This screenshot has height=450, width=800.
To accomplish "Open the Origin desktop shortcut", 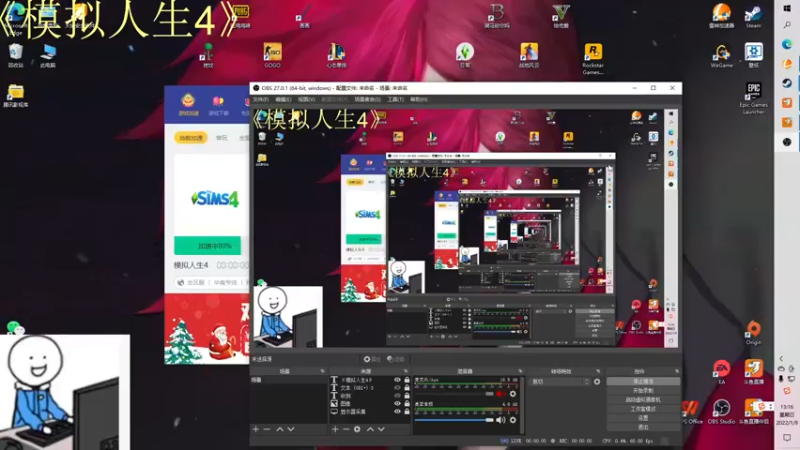I will 754,333.
